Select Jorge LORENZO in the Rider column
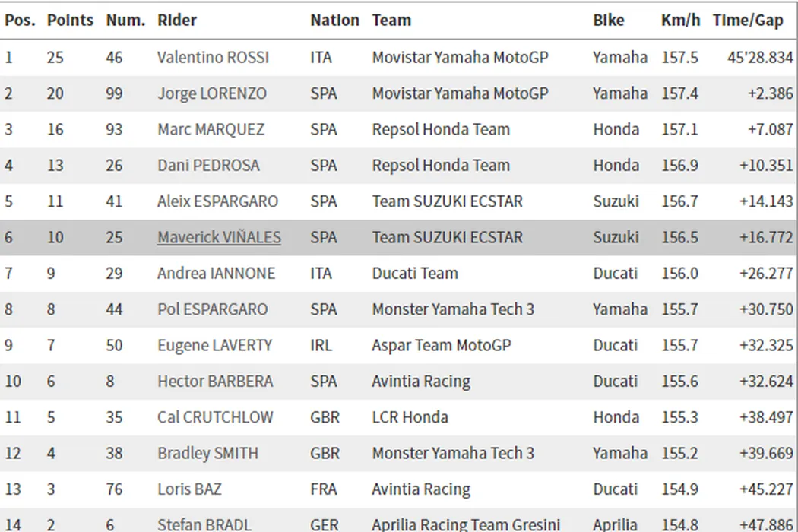The height and width of the screenshot is (532, 798). [x=212, y=94]
